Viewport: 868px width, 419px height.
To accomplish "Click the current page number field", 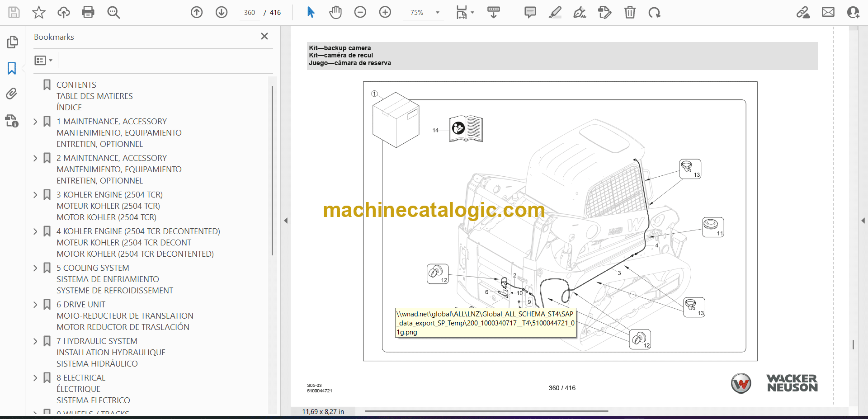I will 250,13.
